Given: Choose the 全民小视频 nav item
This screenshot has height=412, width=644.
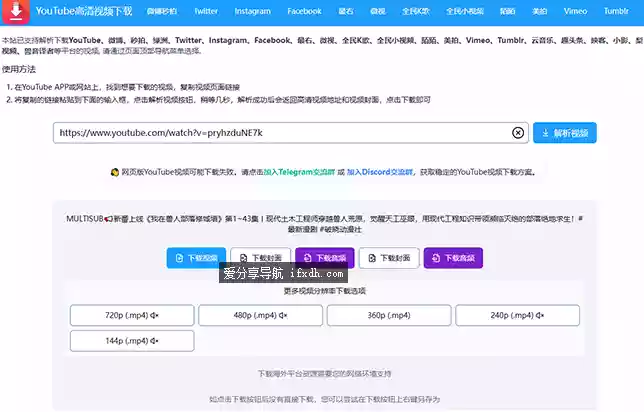Looking at the screenshot, I should coord(465,12).
